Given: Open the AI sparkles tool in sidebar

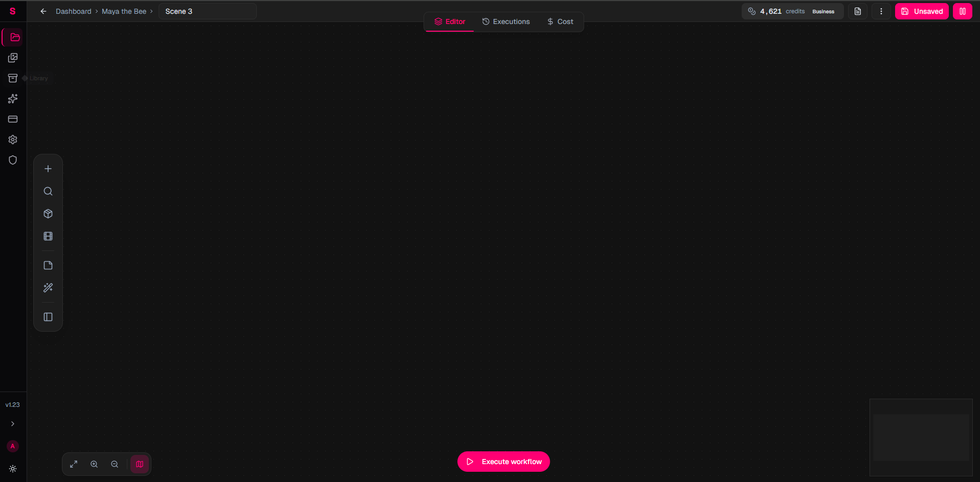Looking at the screenshot, I should (x=13, y=99).
